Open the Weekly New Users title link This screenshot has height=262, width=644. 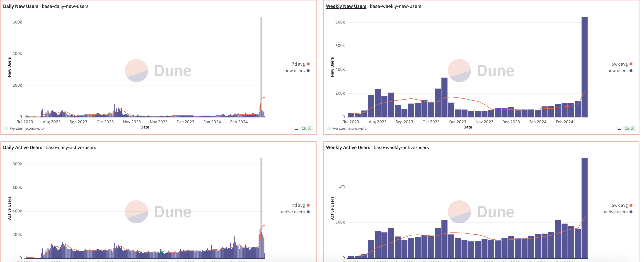click(x=346, y=6)
